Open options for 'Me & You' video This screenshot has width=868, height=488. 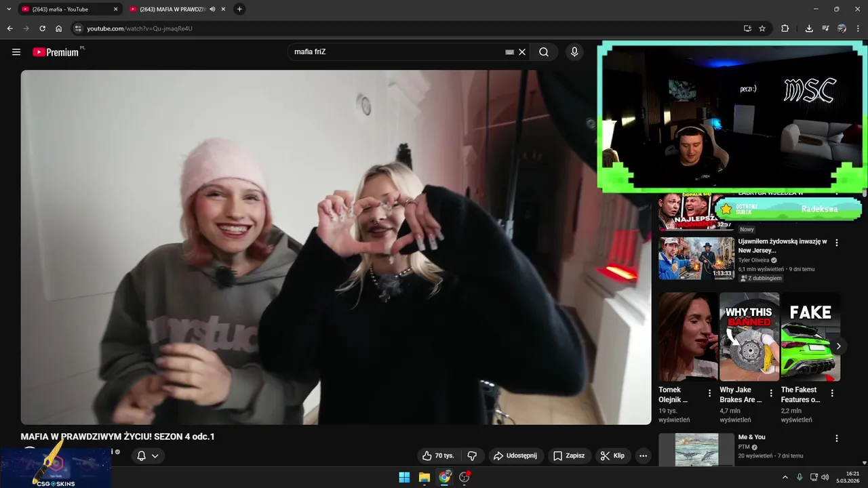[x=837, y=439]
